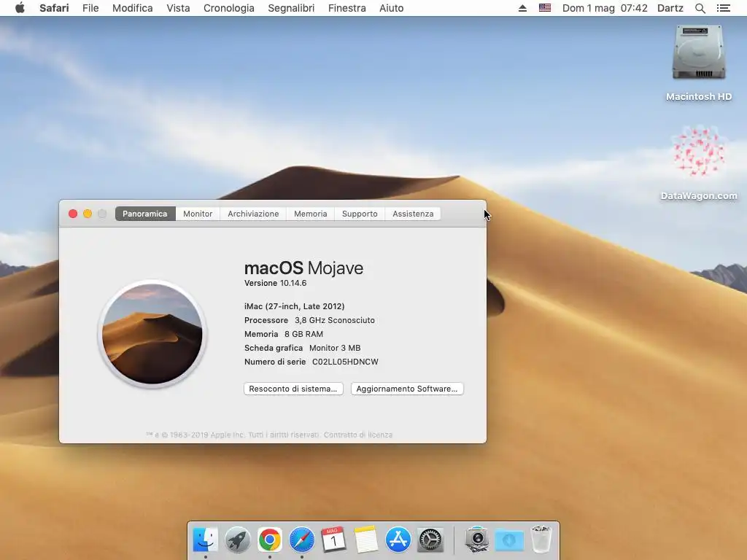Viewport: 747px width, 560px height.
Task: Open Notes from the Dock
Action: pos(366,540)
